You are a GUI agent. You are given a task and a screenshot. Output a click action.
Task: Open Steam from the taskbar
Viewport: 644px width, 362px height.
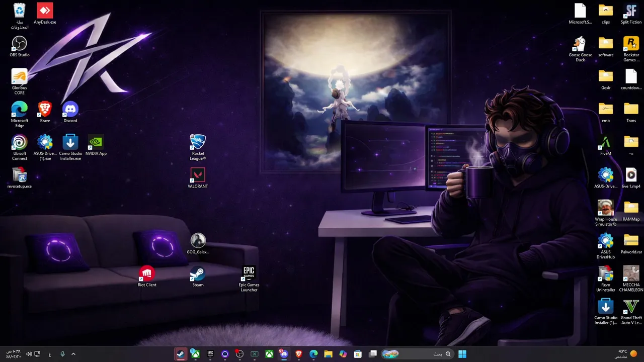click(x=180, y=354)
